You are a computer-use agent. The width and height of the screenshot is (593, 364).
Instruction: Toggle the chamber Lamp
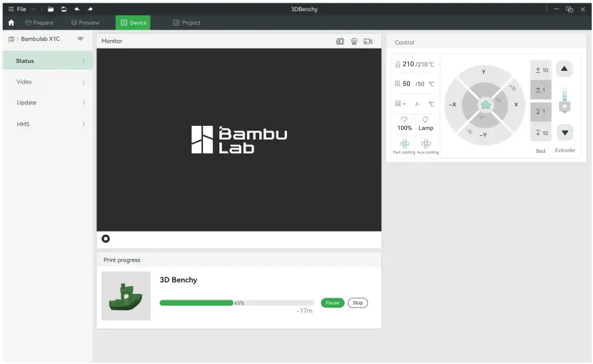pos(426,124)
